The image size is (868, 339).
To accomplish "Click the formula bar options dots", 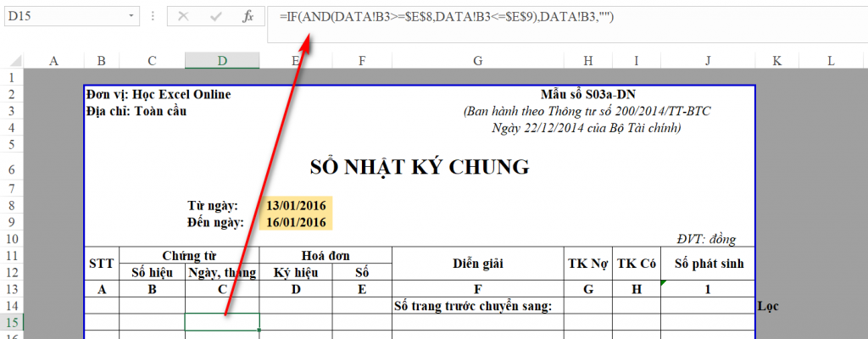I will (153, 17).
